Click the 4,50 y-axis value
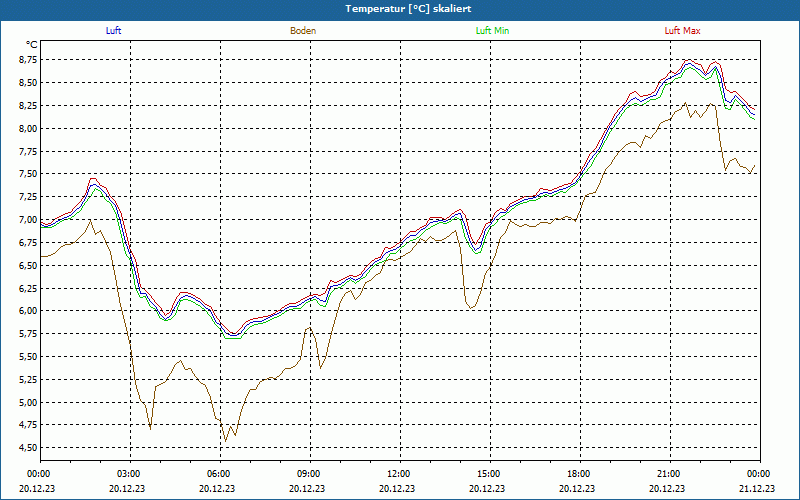800x500 pixels. point(27,448)
